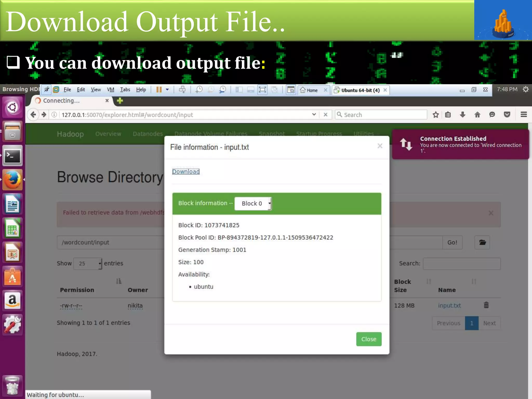Open LibreOffice Calc from launcher

12,228
